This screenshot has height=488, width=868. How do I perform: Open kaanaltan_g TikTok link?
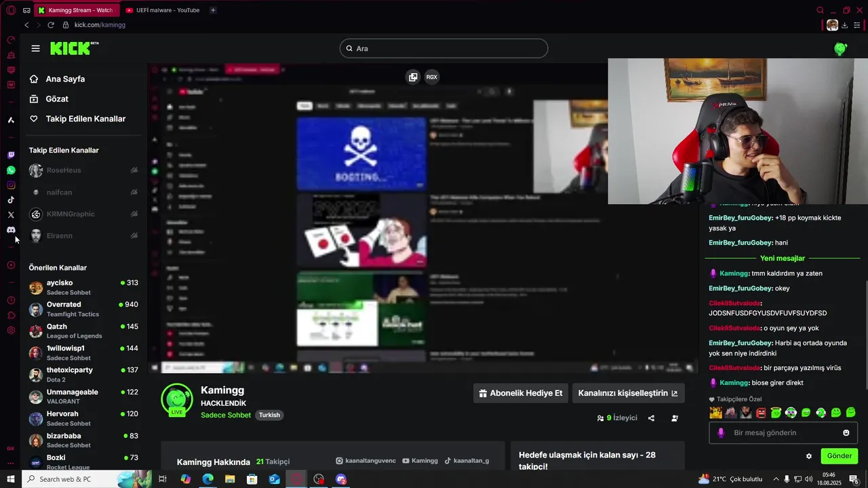pyautogui.click(x=467, y=461)
